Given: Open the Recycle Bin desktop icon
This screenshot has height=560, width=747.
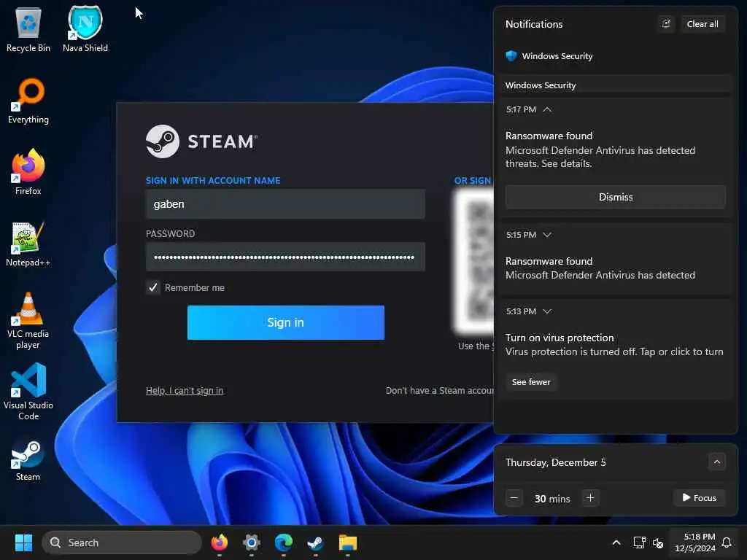Looking at the screenshot, I should (28, 29).
